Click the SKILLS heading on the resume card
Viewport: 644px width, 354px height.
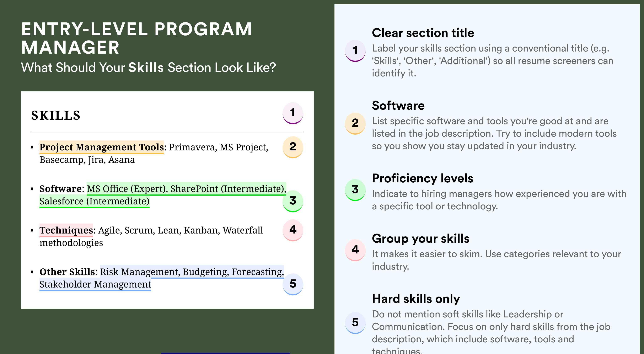(56, 116)
